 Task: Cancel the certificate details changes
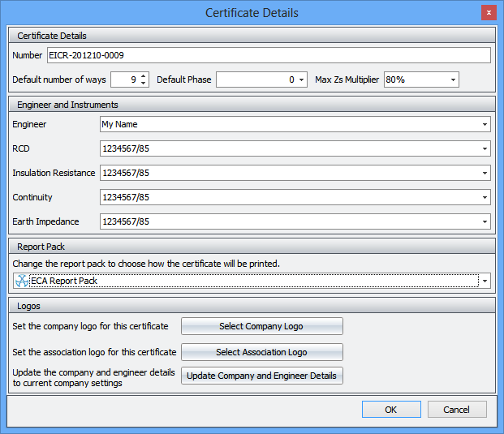point(457,410)
